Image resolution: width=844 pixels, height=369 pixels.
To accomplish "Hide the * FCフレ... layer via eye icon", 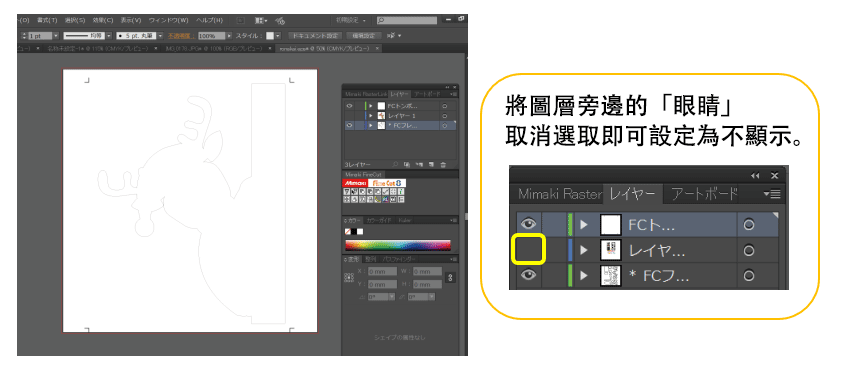I will coord(349,125).
